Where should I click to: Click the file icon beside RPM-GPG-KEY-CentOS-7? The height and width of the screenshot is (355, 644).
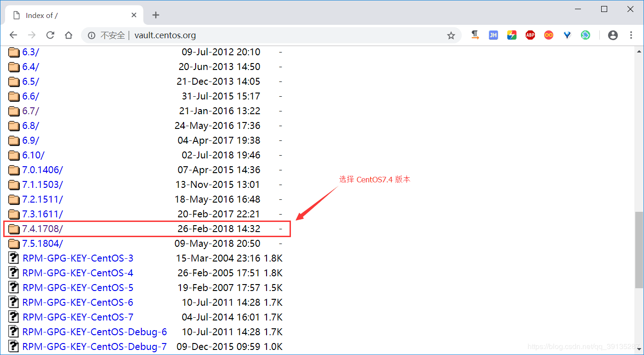click(x=14, y=317)
